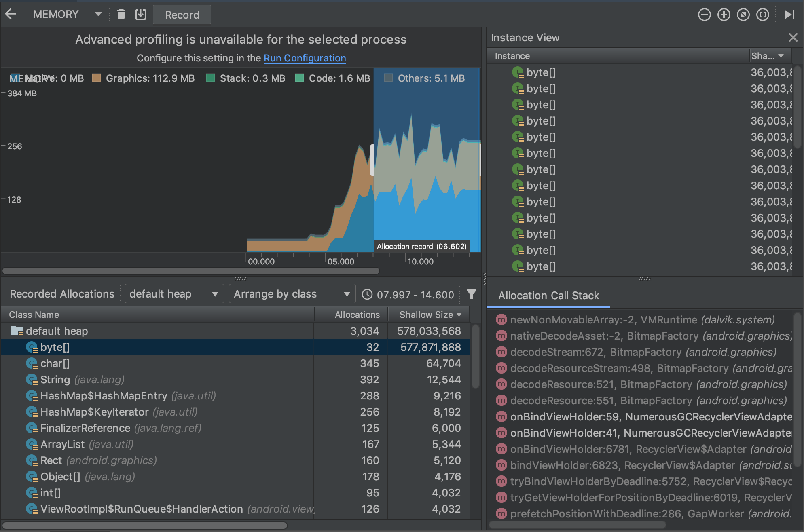
Task: Close the Instance View panel
Action: (792, 37)
